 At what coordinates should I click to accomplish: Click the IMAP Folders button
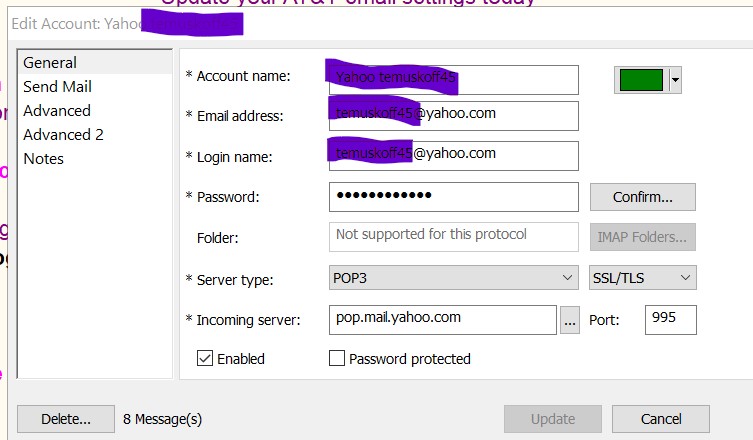point(643,237)
